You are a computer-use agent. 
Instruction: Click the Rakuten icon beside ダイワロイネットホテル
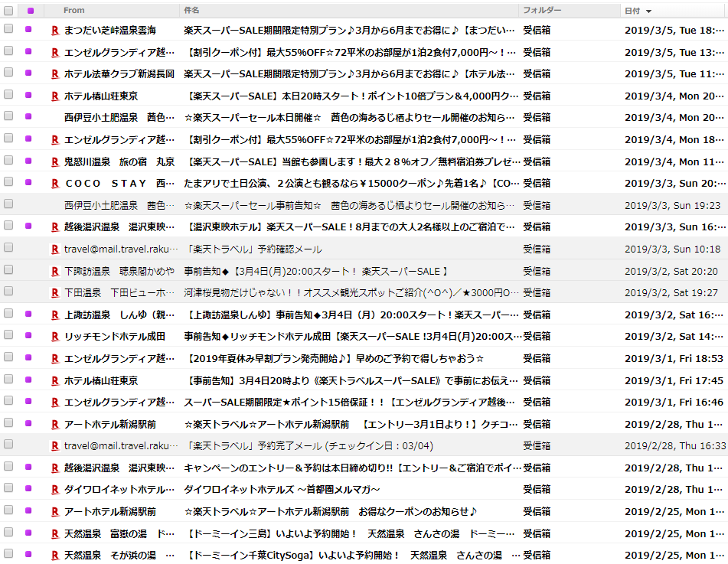coord(55,490)
